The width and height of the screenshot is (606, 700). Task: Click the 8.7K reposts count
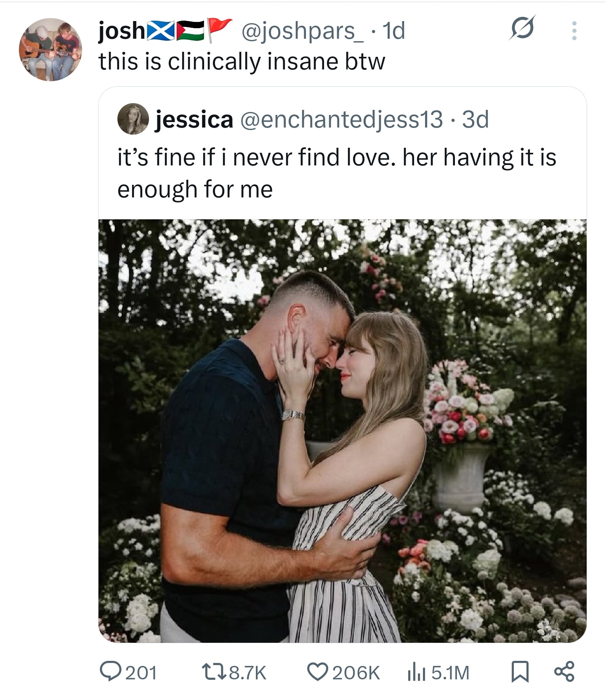pyautogui.click(x=247, y=672)
